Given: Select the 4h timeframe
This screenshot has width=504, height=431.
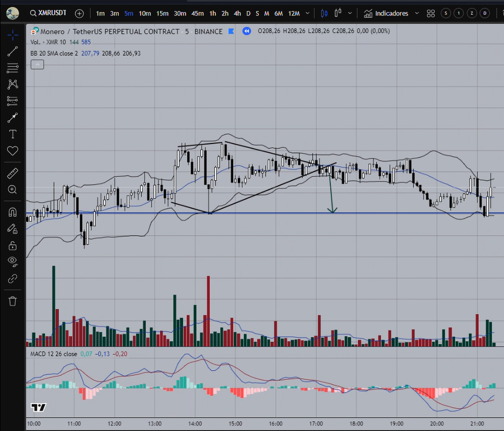Looking at the screenshot, I should (237, 13).
